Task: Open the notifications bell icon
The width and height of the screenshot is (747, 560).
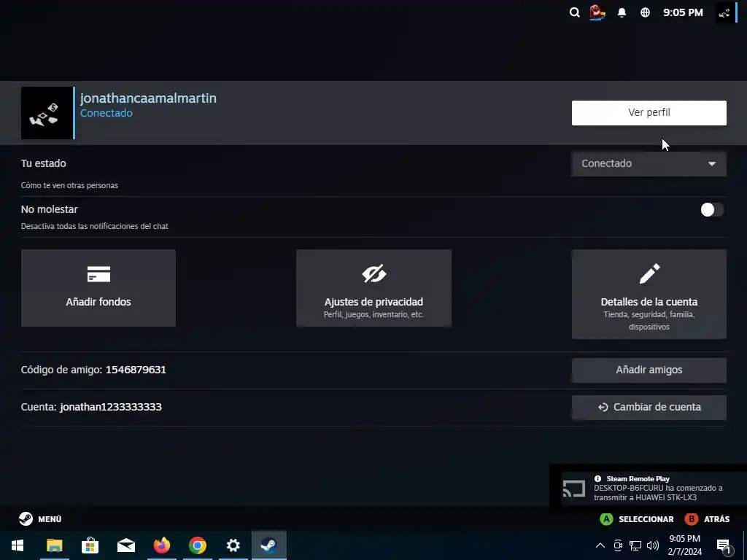Action: [x=622, y=13]
